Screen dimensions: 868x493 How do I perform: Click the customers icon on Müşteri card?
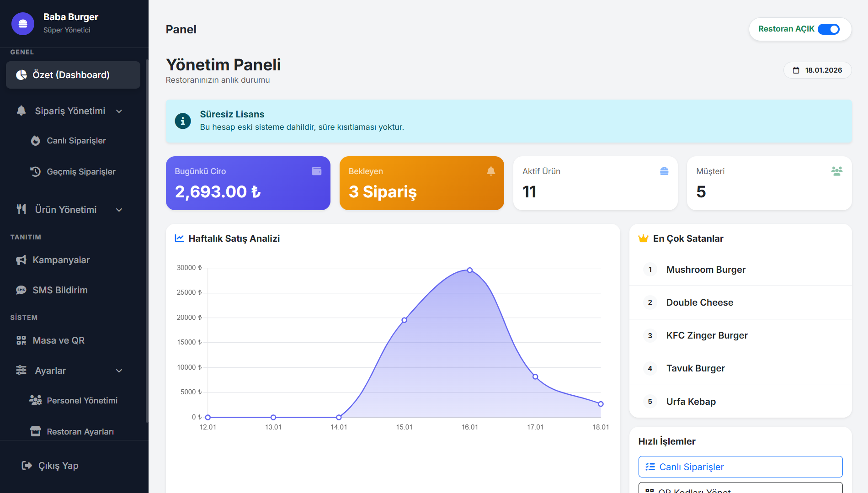[x=837, y=171]
